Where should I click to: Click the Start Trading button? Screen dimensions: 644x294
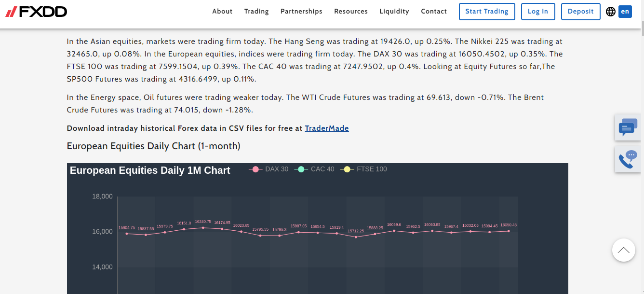(x=487, y=12)
